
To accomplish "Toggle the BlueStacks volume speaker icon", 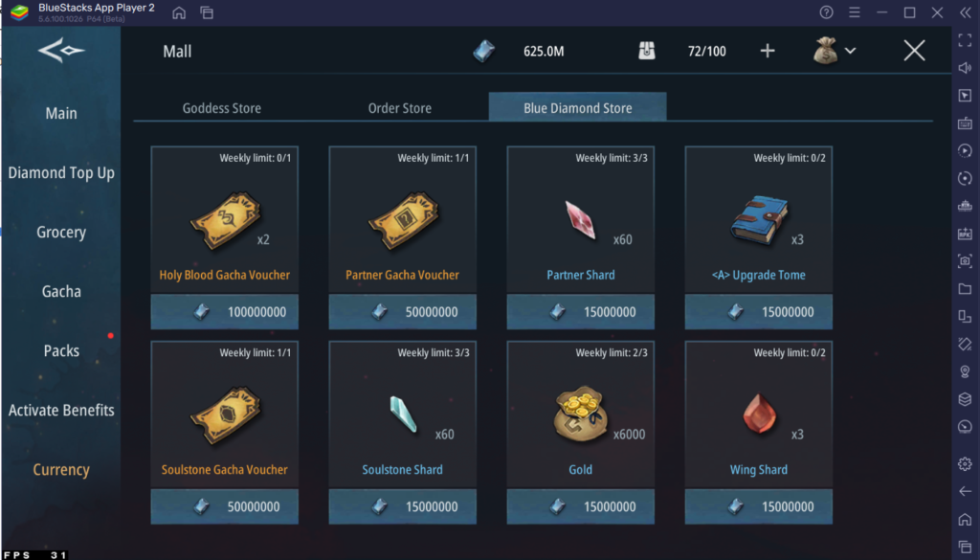I will pyautogui.click(x=965, y=68).
